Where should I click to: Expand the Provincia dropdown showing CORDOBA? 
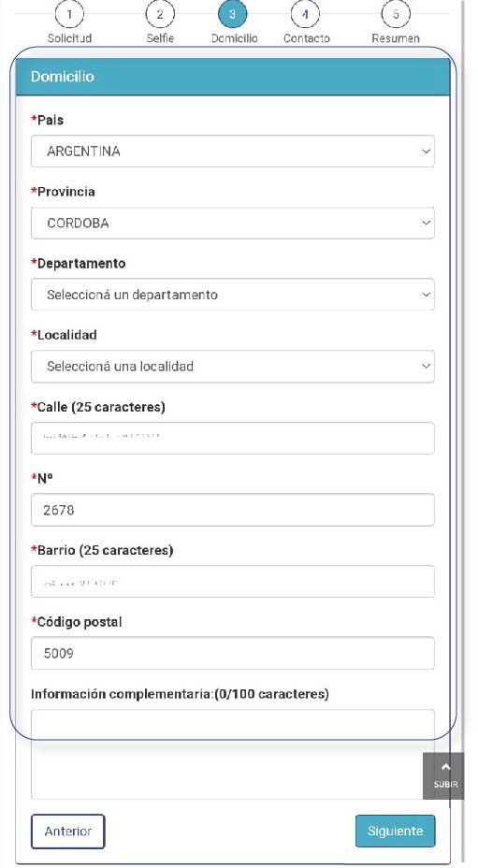pos(233,224)
